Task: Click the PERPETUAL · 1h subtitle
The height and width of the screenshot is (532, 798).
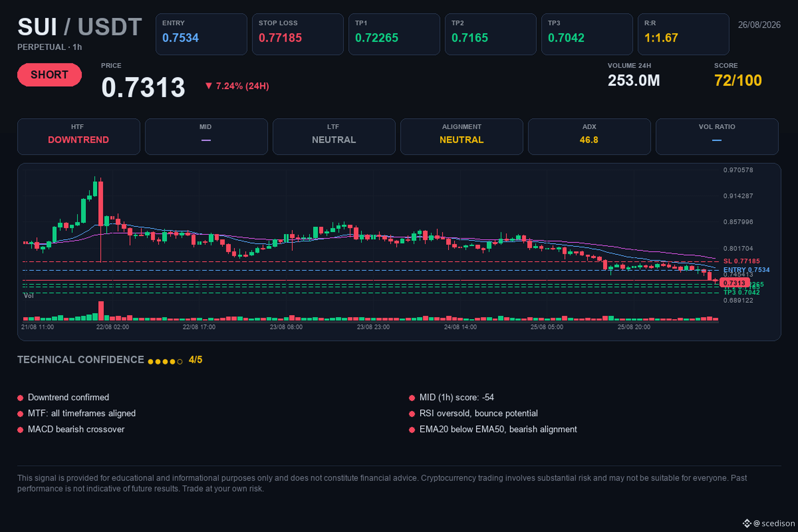Action: click(x=50, y=47)
